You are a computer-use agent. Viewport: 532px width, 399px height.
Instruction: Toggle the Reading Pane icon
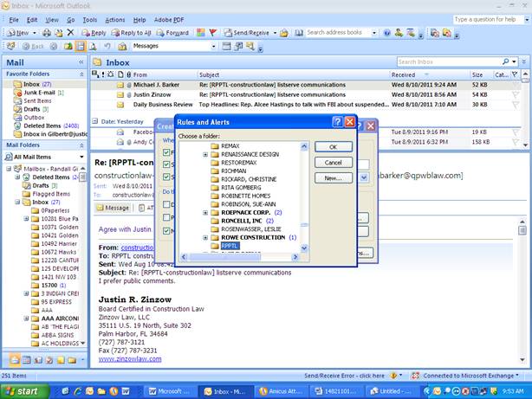pyautogui.click(x=81, y=47)
